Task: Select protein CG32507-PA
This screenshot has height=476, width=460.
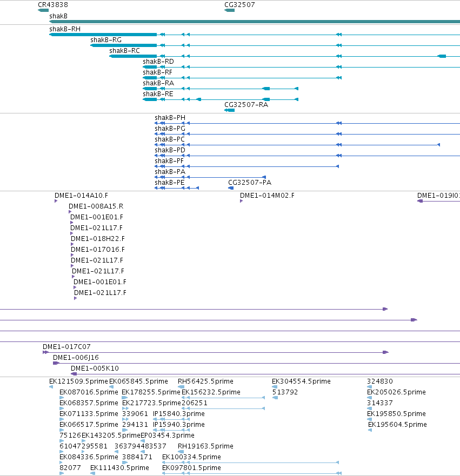Action: click(x=231, y=188)
